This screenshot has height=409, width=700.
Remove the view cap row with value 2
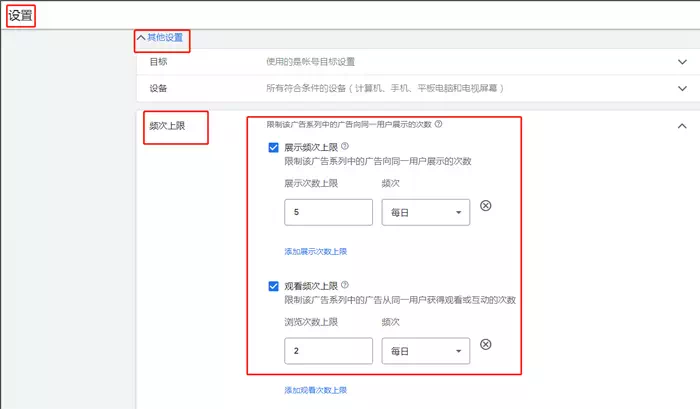[x=486, y=344]
